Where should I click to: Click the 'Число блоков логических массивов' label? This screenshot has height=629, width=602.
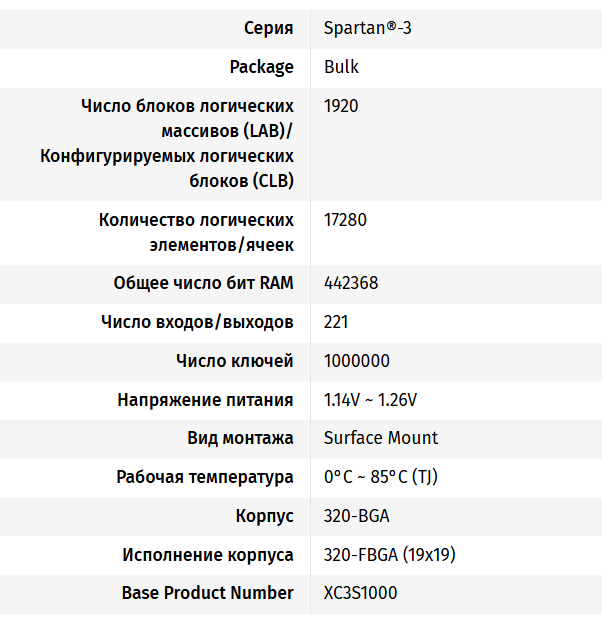click(x=187, y=106)
